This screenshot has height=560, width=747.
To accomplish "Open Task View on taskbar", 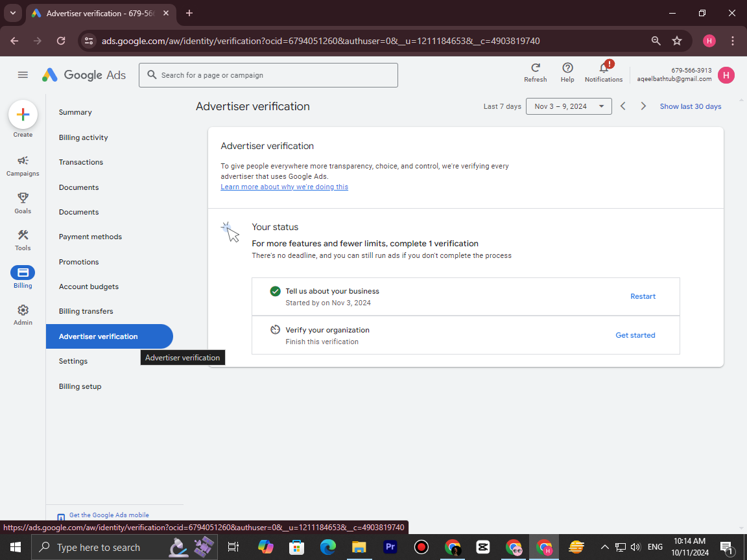I will coord(233,547).
